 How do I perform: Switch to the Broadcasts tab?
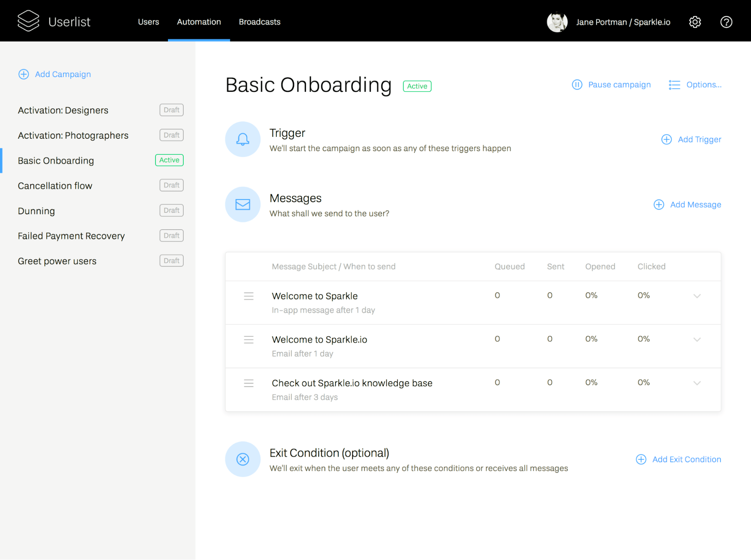click(x=259, y=22)
